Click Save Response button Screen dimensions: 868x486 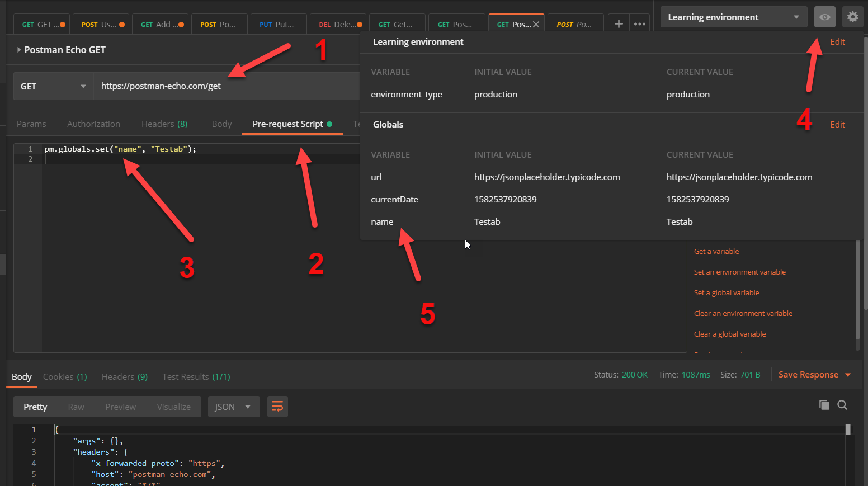pyautogui.click(x=808, y=375)
